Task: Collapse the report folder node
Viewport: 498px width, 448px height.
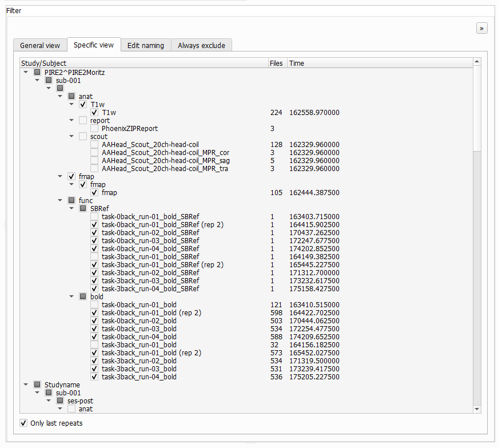Action: [71, 120]
